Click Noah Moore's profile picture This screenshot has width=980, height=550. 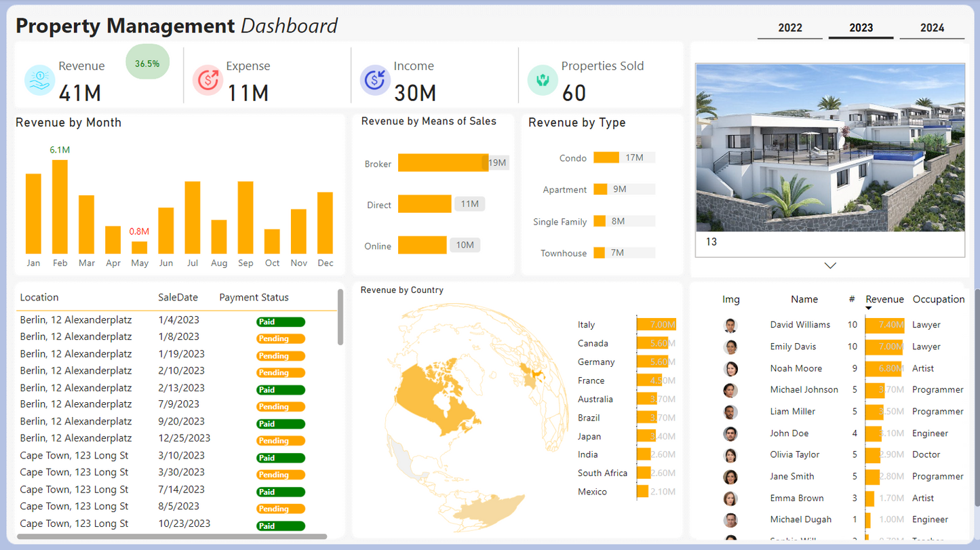(730, 369)
